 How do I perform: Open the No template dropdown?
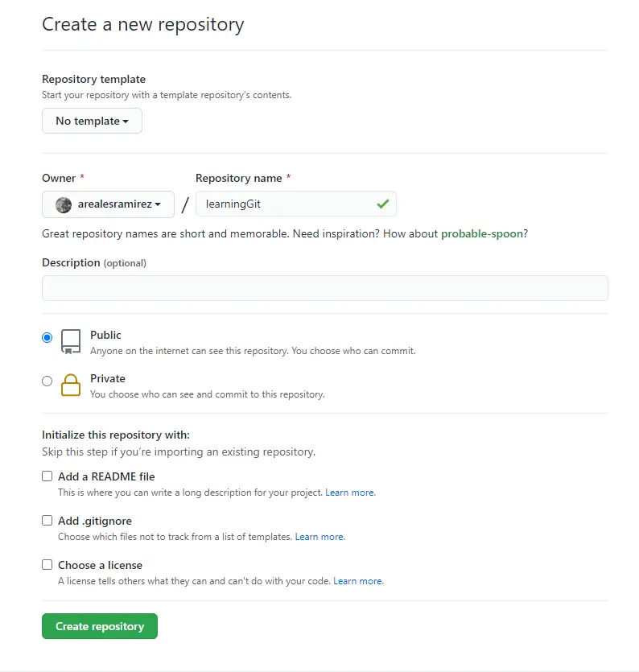tap(92, 121)
